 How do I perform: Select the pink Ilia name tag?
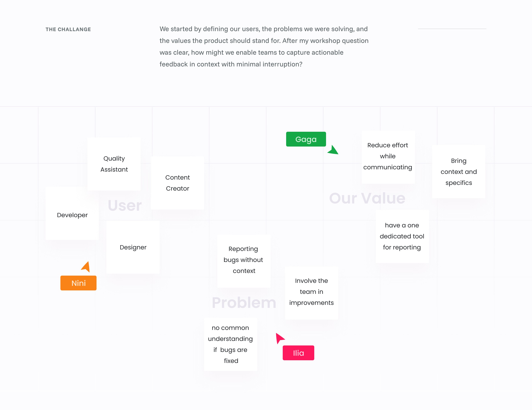coord(298,353)
